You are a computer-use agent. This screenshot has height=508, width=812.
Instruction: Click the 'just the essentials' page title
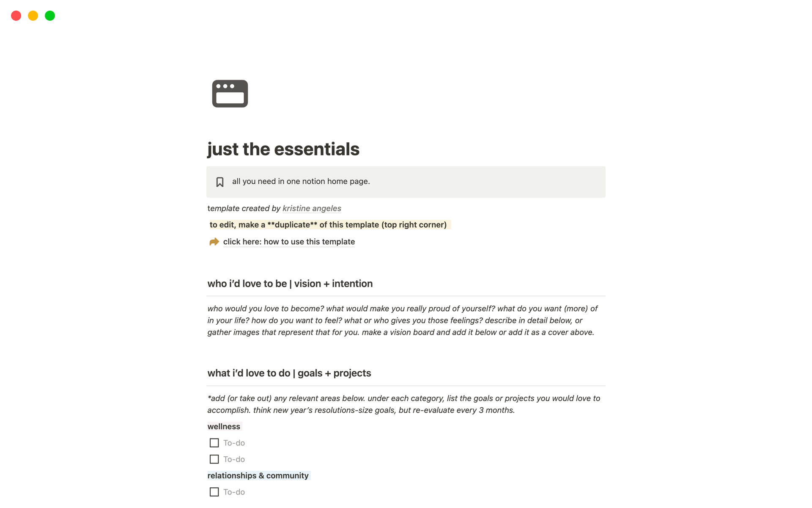pos(283,149)
